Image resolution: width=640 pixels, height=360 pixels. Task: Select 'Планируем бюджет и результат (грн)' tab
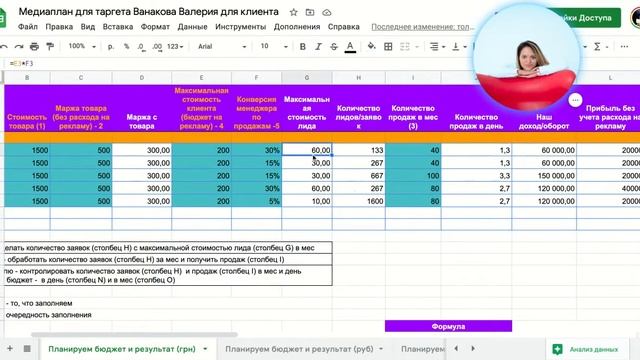point(122,349)
